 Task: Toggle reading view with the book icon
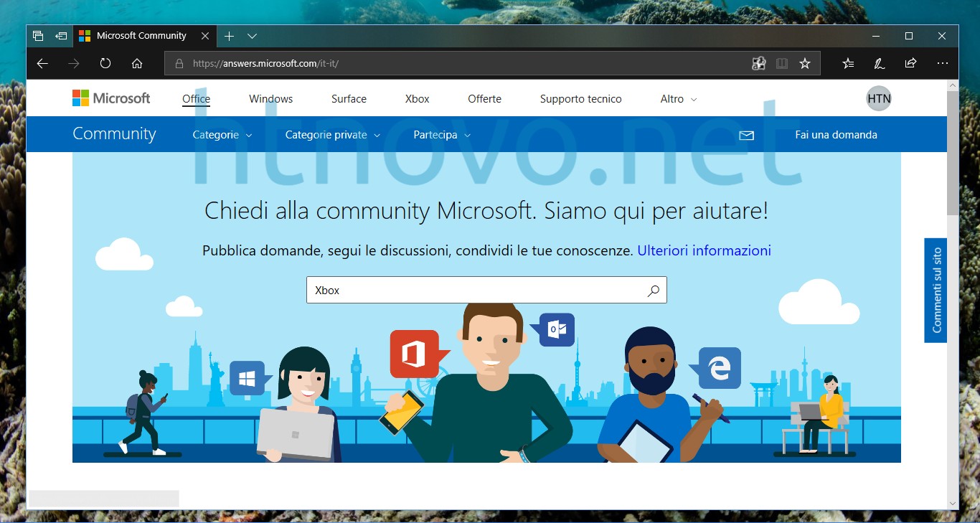(x=781, y=63)
